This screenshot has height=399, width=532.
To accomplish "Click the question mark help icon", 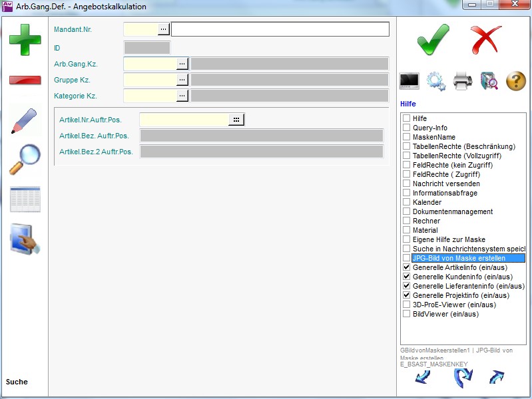I will [x=516, y=81].
